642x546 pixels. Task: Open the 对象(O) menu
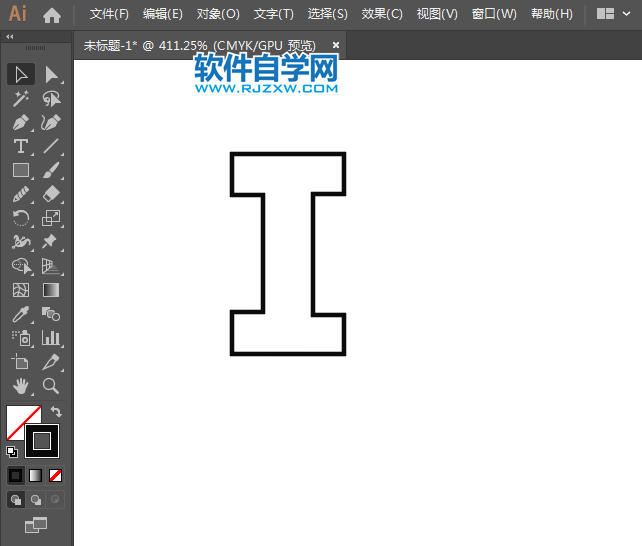tap(218, 14)
